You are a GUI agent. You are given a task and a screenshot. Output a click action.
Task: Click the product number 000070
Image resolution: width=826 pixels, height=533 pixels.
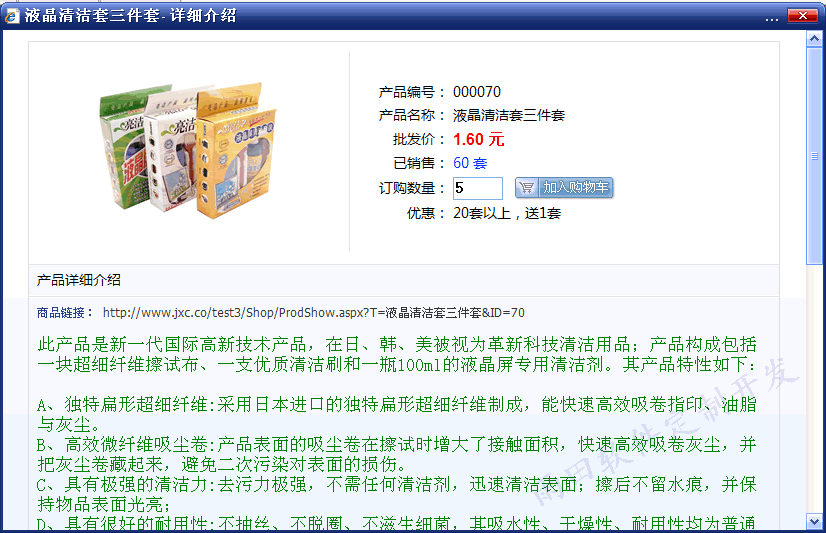pos(477,92)
